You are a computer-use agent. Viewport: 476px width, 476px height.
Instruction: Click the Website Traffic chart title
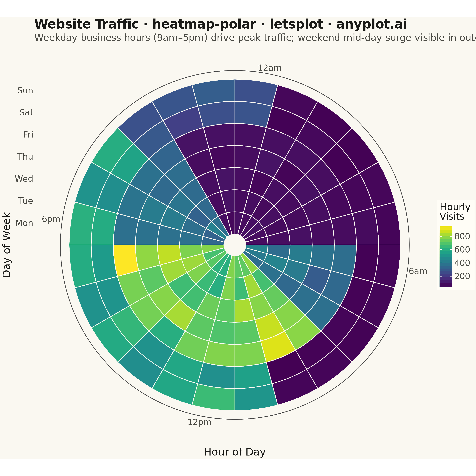[221, 24]
